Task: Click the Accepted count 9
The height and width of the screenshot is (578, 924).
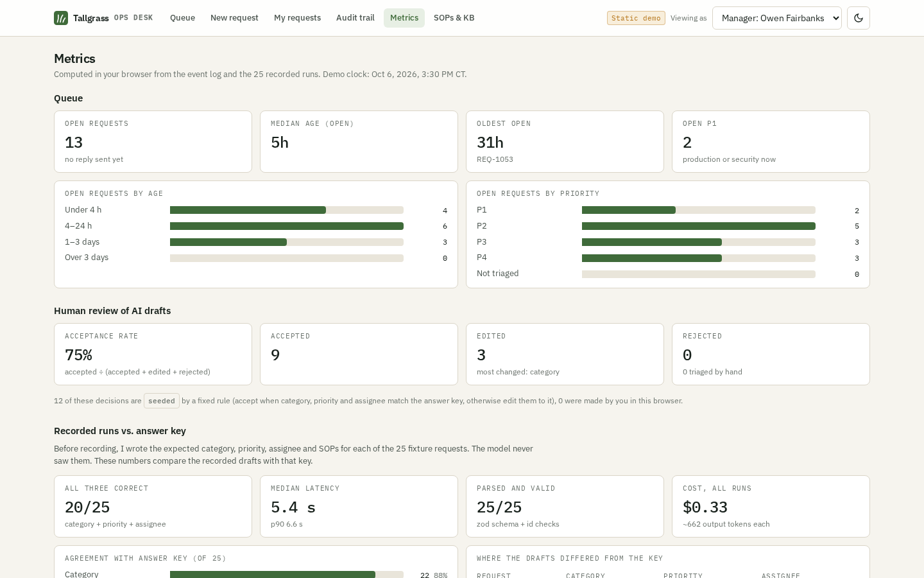Action: pyautogui.click(x=275, y=355)
